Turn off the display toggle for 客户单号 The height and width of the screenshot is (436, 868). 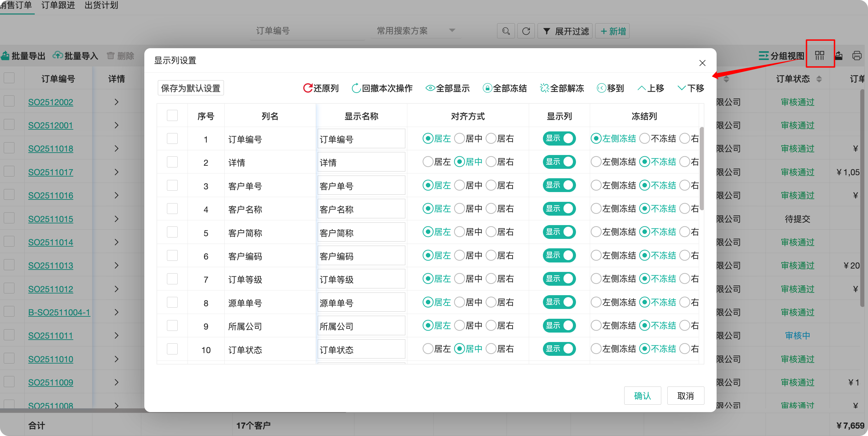[x=559, y=185]
